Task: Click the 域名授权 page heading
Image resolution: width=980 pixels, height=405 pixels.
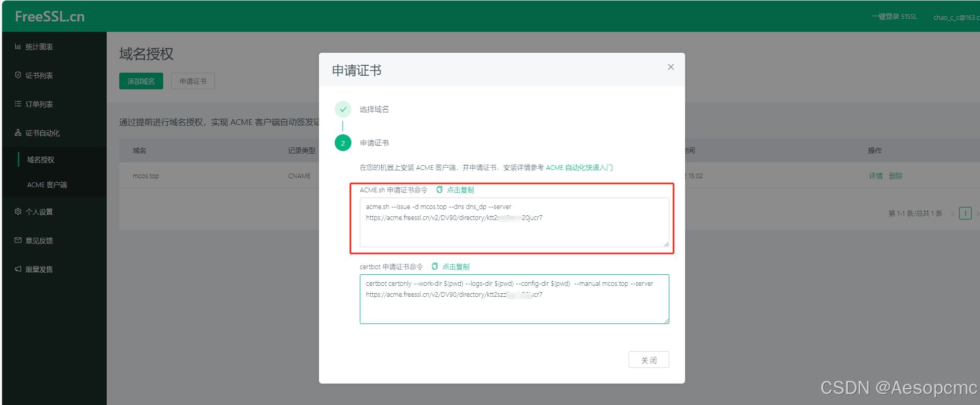Action: [146, 54]
